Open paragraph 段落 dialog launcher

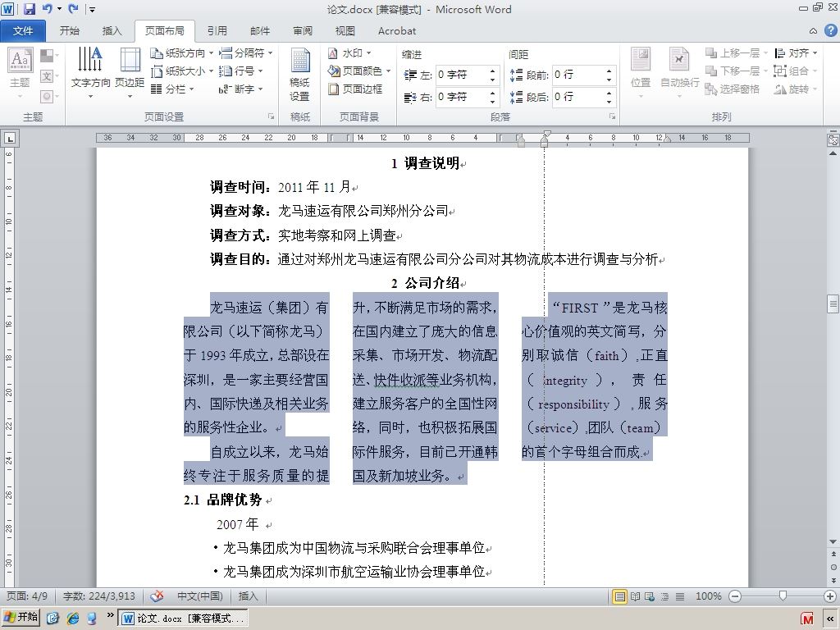tap(612, 116)
